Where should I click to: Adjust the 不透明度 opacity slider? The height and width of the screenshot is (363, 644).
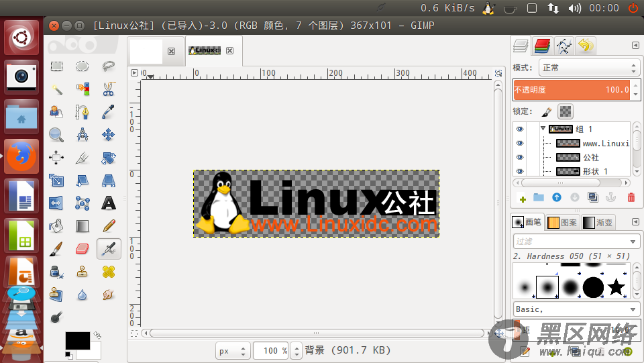click(572, 90)
